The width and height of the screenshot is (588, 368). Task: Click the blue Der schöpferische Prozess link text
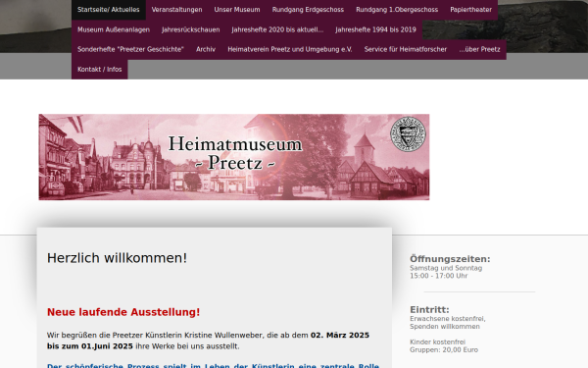point(213,366)
